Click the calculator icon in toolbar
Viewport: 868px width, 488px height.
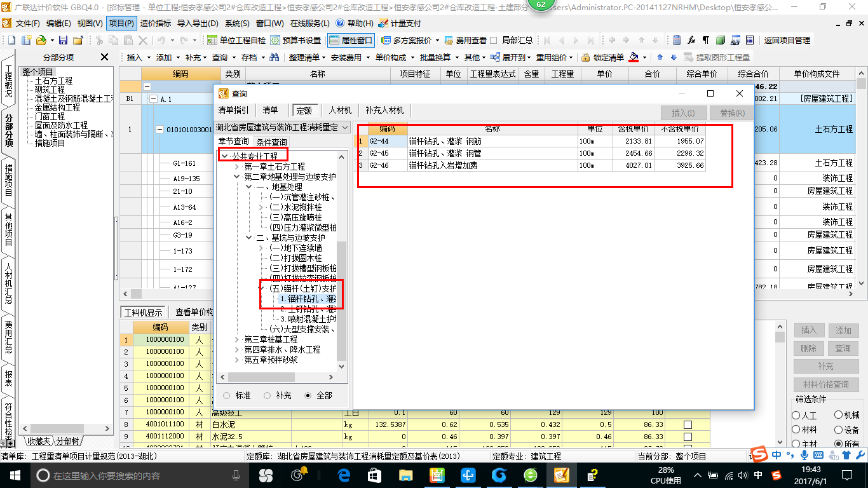tap(677, 40)
